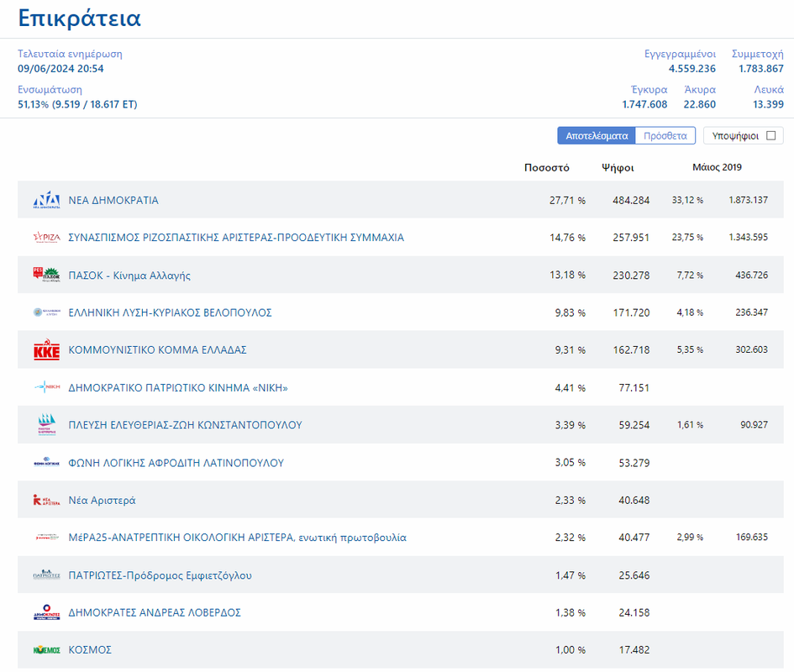Enable the Υποψήφιοι checkbox
Viewport: 794px width, 672px height.
[770, 136]
